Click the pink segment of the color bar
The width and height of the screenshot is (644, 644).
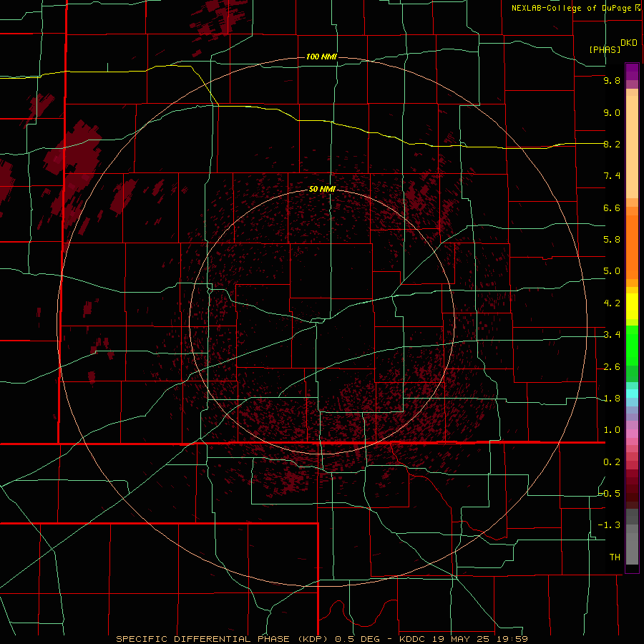[632, 434]
